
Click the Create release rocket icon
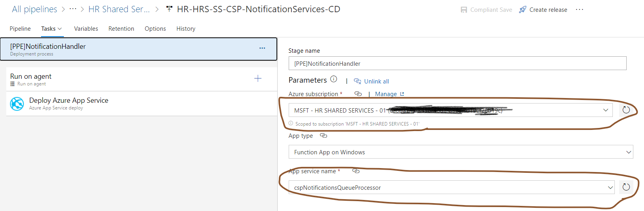pyautogui.click(x=523, y=9)
